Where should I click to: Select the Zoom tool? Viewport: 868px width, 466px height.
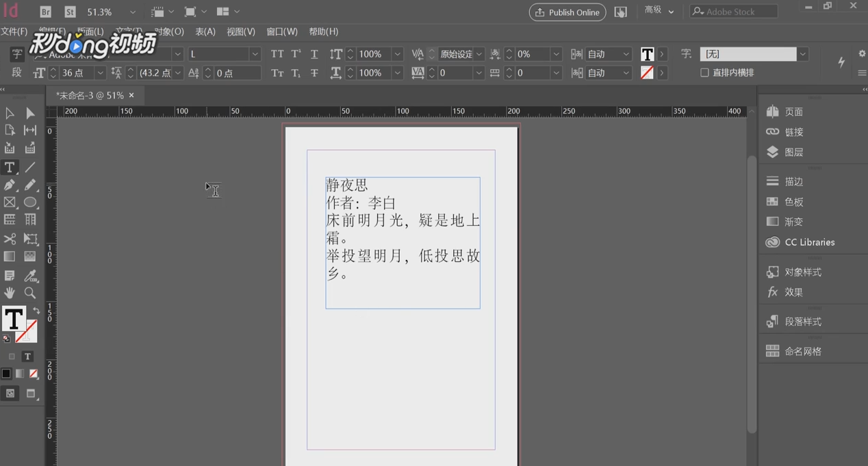pyautogui.click(x=30, y=293)
